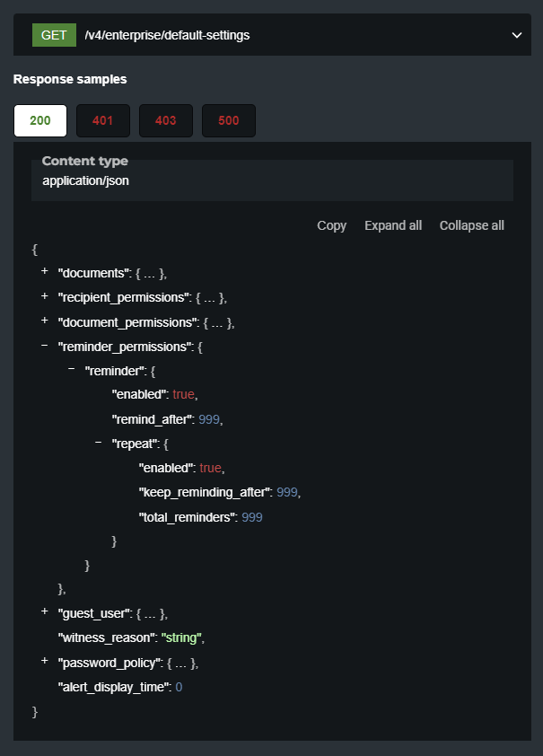The image size is (543, 756).
Task: Expand the "guest_user" node
Action: point(45,612)
